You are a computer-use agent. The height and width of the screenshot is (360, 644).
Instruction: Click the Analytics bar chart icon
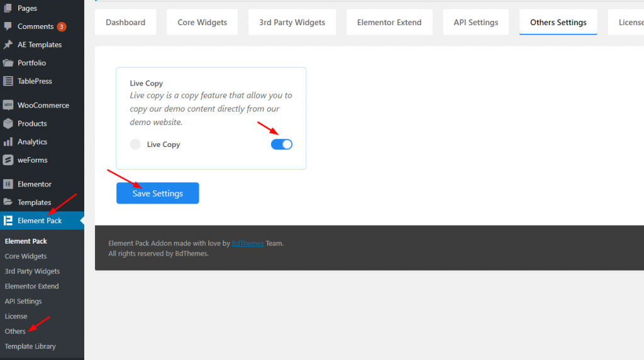8,141
